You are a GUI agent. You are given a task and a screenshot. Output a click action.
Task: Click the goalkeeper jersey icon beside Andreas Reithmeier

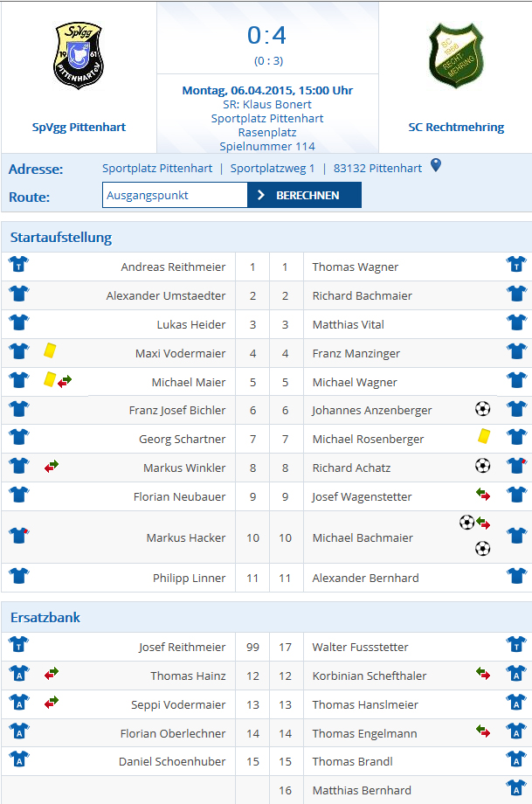19,264
